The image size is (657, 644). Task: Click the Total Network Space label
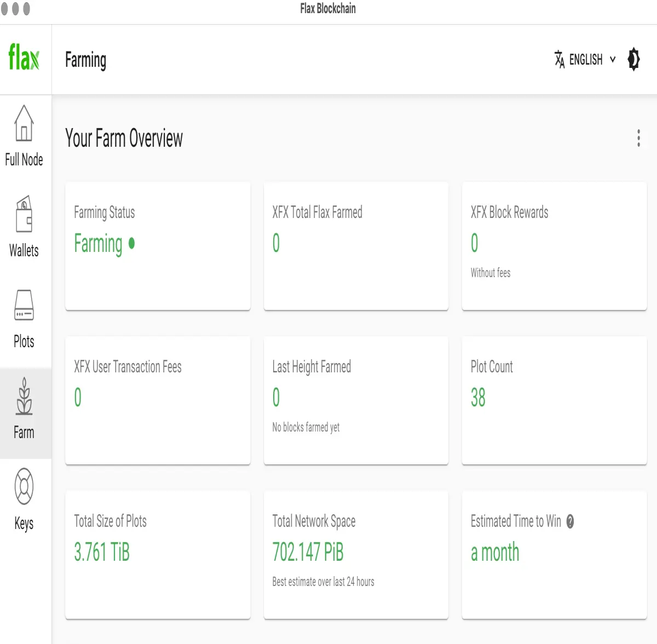pyautogui.click(x=314, y=521)
